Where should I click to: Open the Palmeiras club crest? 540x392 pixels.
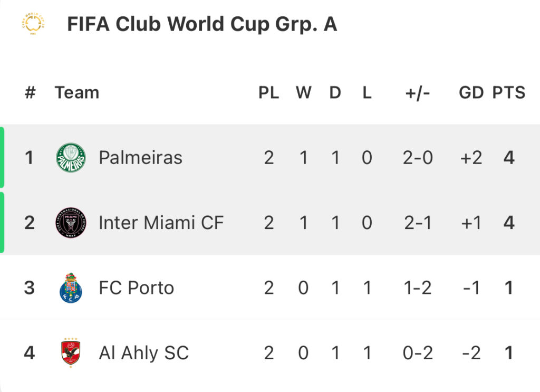(71, 158)
